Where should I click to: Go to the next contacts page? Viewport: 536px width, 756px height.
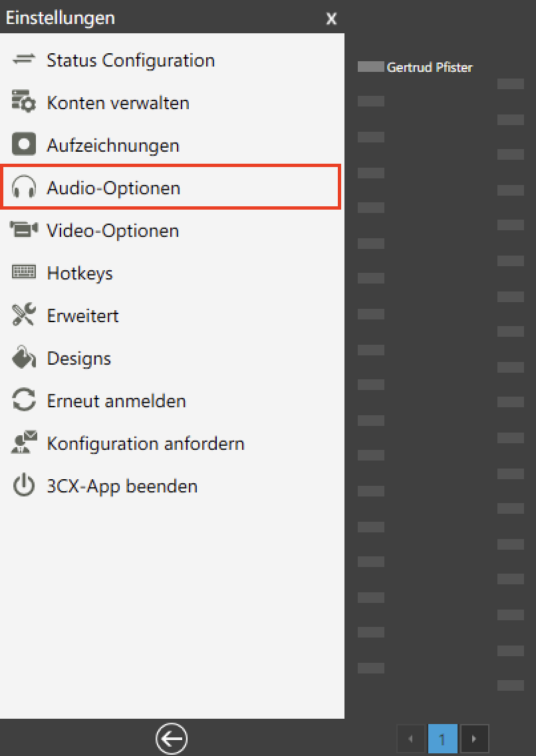(474, 739)
